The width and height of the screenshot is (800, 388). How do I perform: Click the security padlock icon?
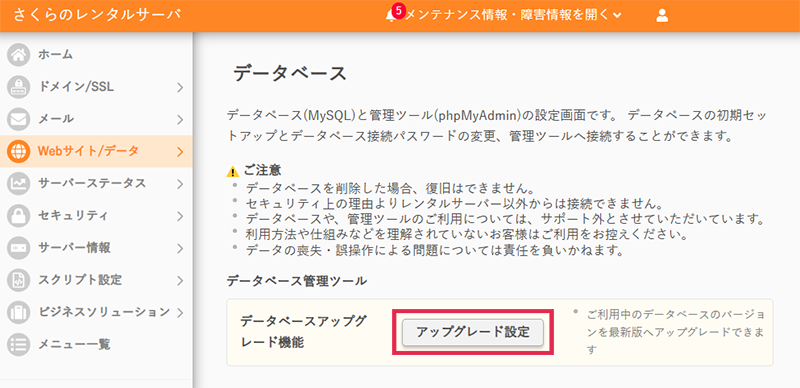point(18,215)
